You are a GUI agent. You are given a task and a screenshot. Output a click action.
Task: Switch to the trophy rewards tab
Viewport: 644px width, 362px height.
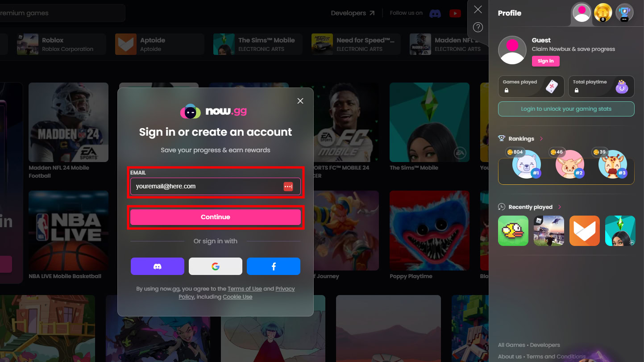point(624,12)
